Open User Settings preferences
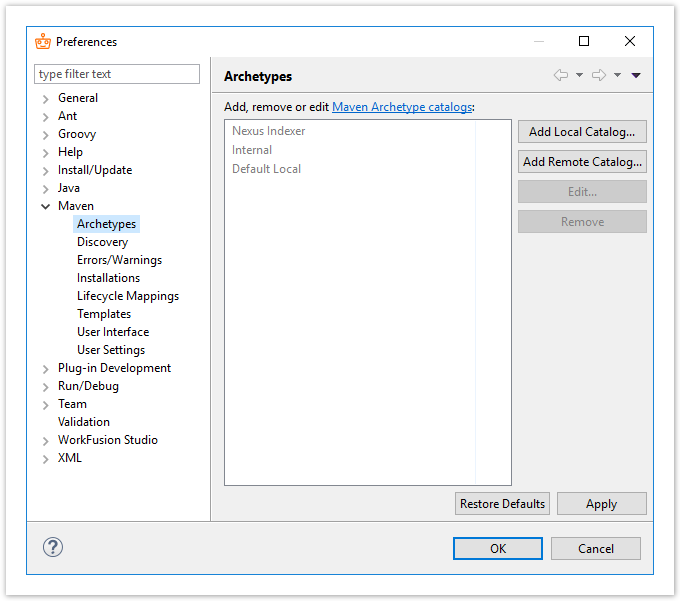 tap(111, 350)
